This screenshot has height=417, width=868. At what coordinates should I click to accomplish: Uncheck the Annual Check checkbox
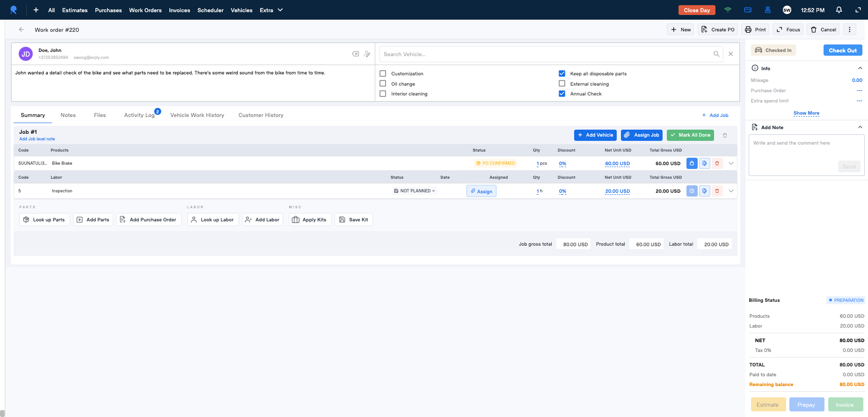pos(562,94)
